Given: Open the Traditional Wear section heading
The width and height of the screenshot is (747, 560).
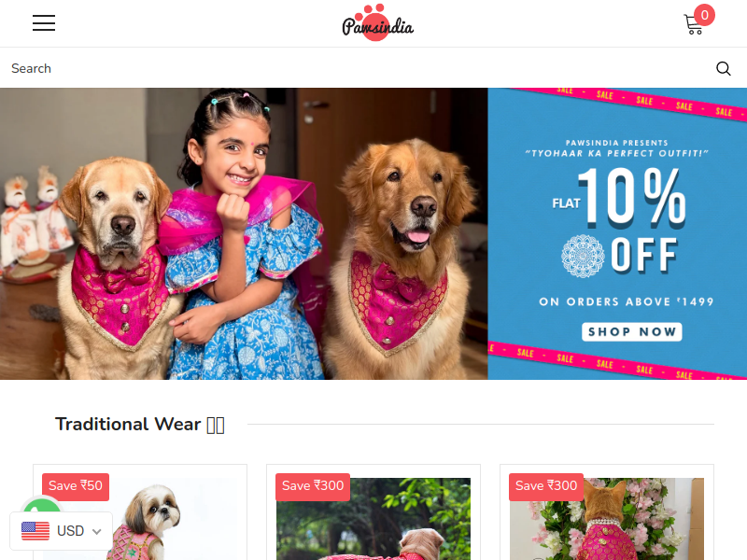Looking at the screenshot, I should pos(139,425).
